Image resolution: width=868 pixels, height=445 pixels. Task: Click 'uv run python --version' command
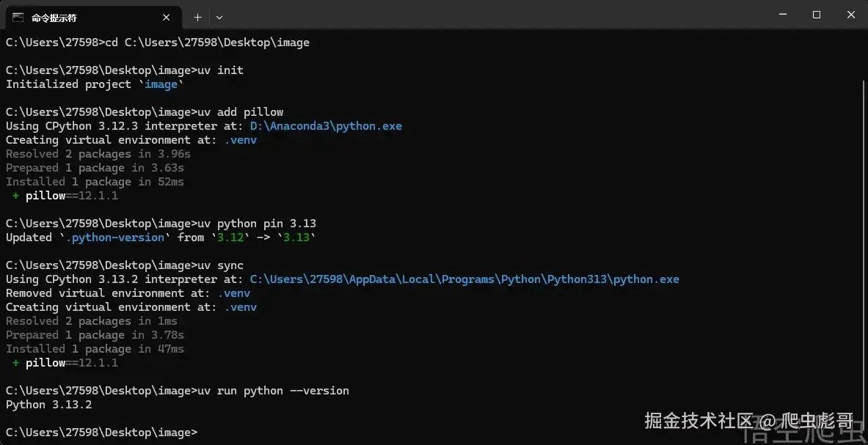[x=274, y=391]
